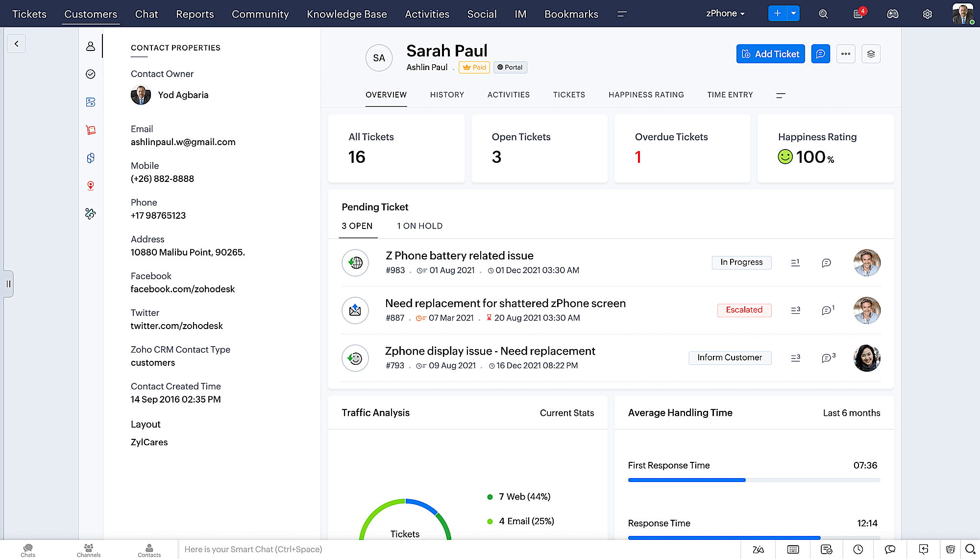Screen dimensions: 980x559
Task: Select the stacked layers icon top right
Action: coord(871,53)
